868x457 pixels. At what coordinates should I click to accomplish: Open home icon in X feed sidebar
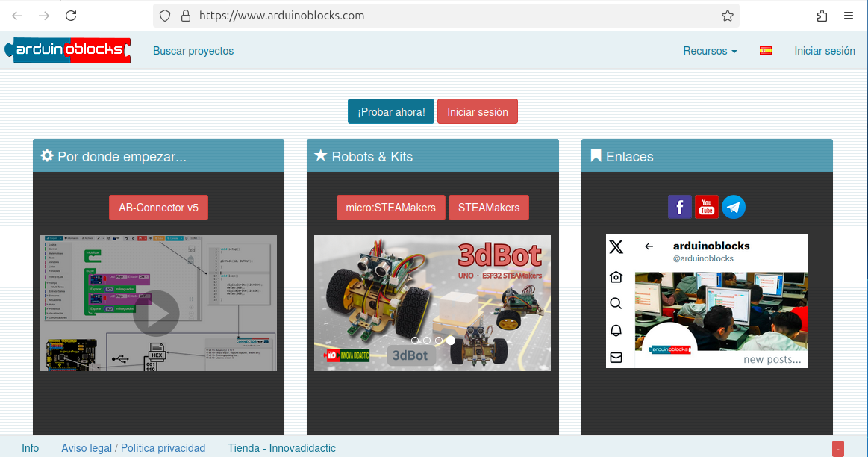click(616, 276)
